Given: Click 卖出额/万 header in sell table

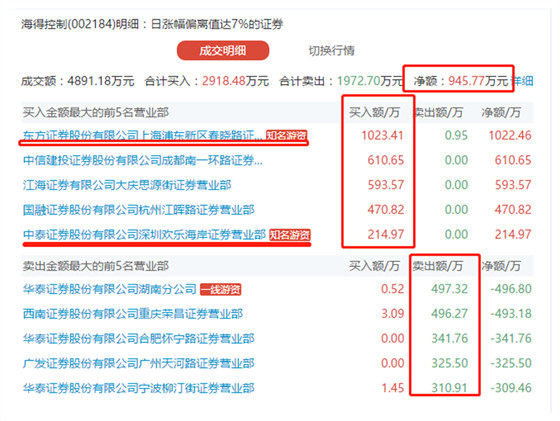Looking at the screenshot, I should pyautogui.click(x=438, y=266).
